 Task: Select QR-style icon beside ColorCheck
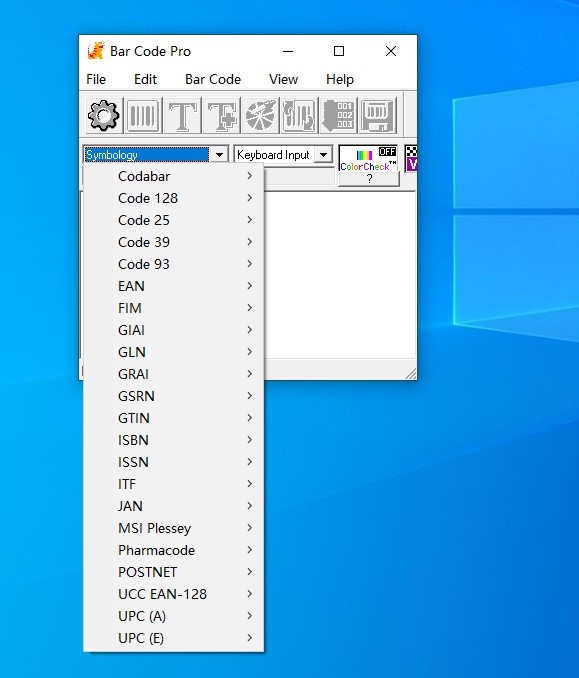[x=411, y=158]
